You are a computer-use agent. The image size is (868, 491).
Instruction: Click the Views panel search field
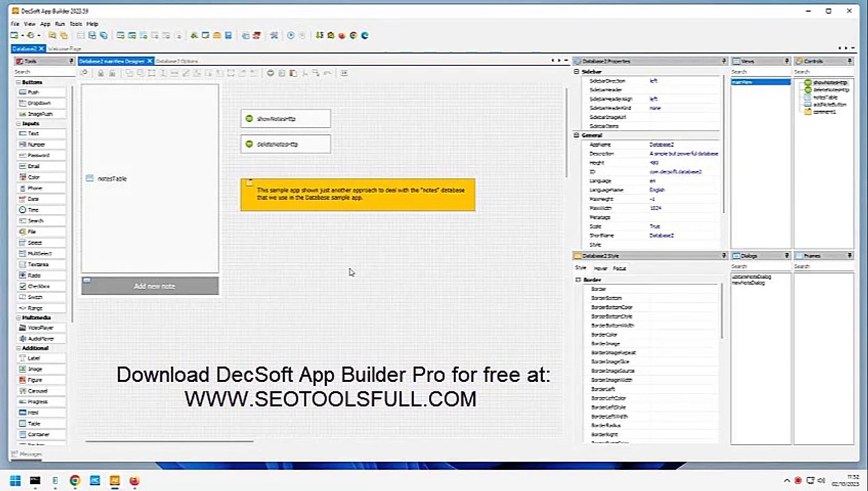pyautogui.click(x=760, y=72)
